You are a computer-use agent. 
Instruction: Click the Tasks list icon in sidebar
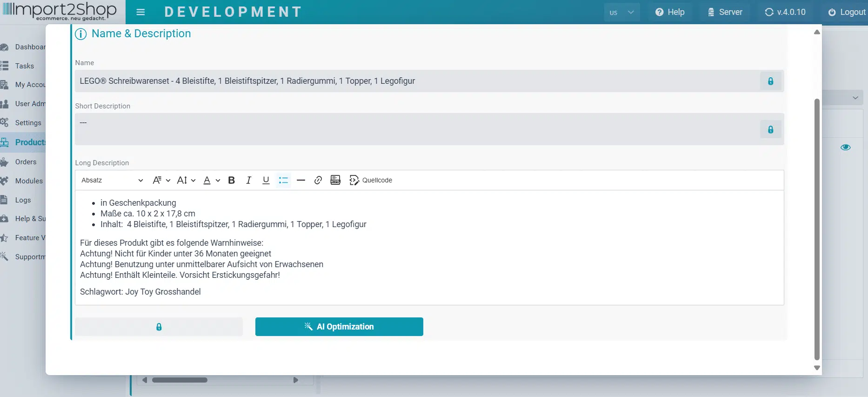tap(4, 66)
